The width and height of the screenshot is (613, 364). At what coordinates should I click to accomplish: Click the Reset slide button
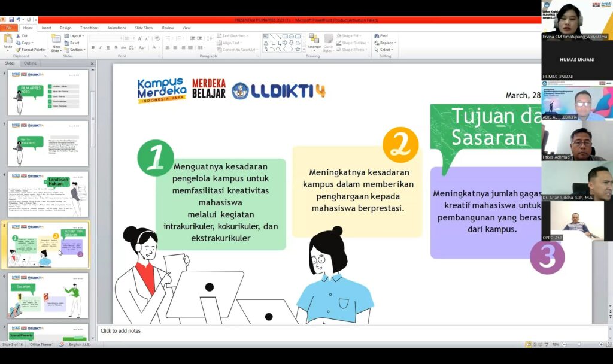[72, 43]
